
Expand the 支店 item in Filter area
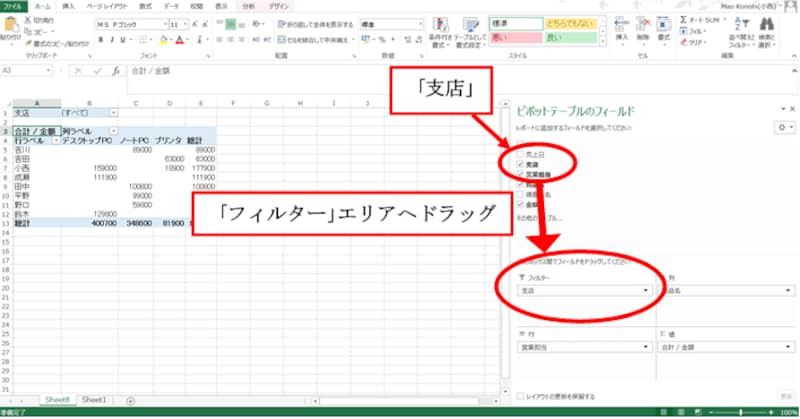pos(648,290)
